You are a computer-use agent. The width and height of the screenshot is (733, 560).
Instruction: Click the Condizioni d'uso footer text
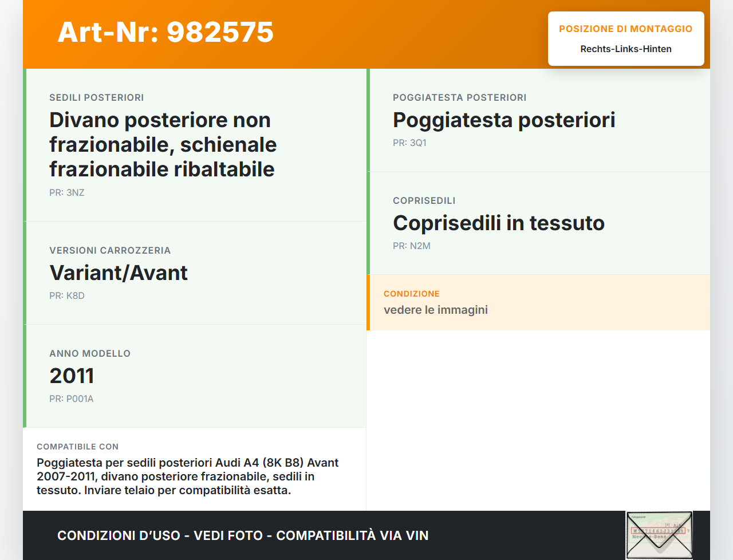pos(243,535)
